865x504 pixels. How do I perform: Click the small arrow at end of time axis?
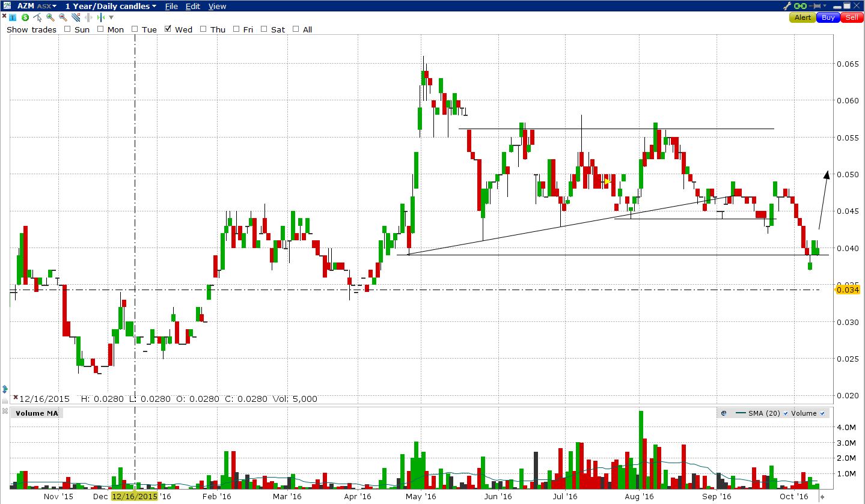pos(822,497)
